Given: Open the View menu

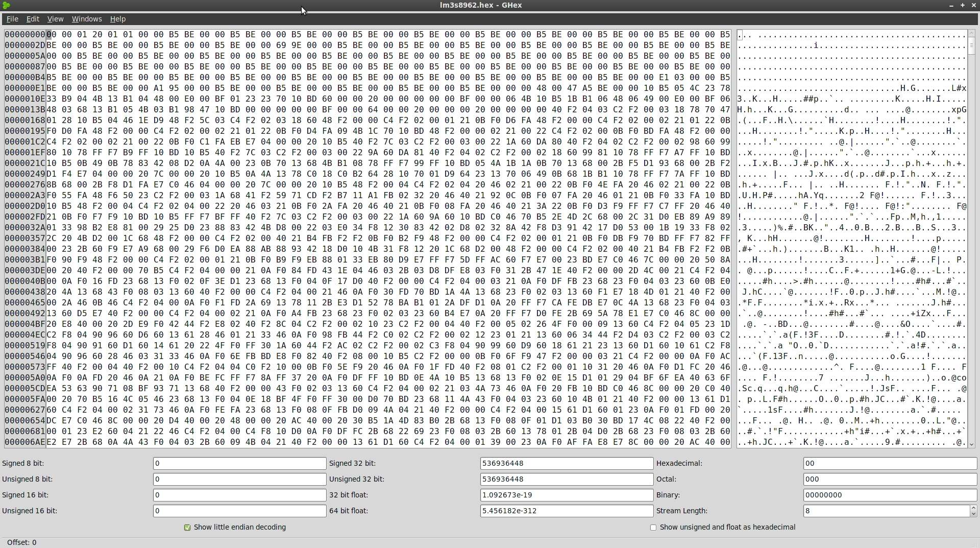Looking at the screenshot, I should (55, 19).
